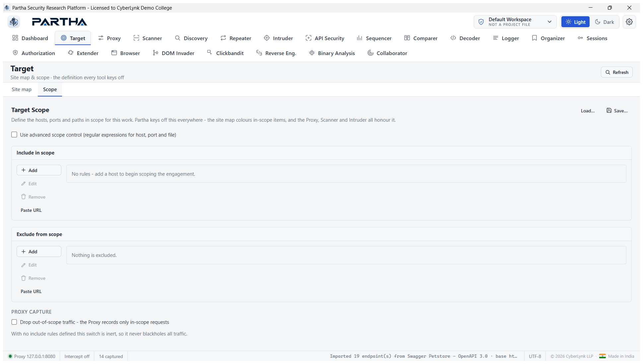Switch to Dark theme
The image size is (643, 364).
604,22
